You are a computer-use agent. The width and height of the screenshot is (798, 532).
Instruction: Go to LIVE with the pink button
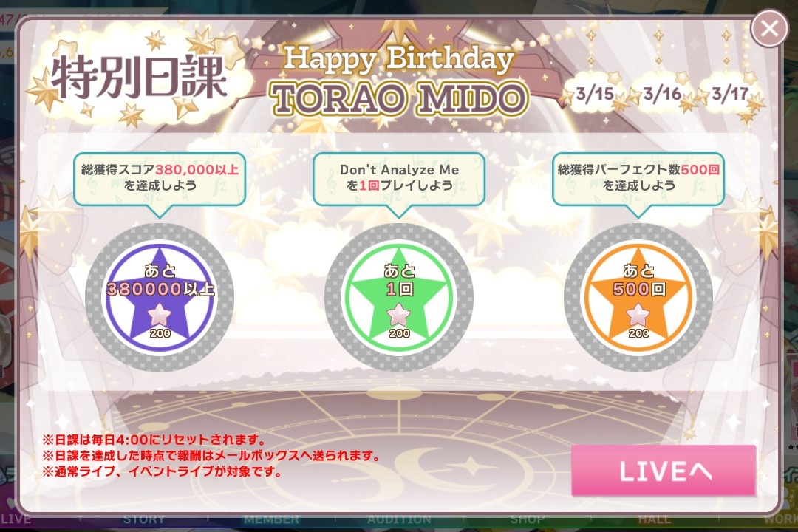point(663,471)
